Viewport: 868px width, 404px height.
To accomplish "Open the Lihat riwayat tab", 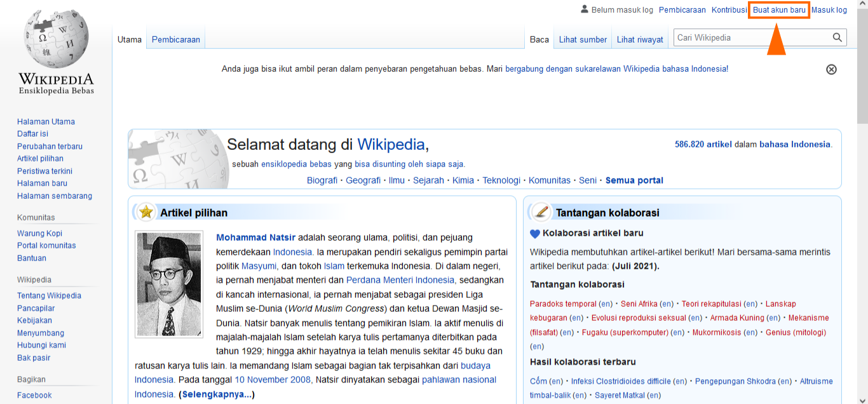I will tap(640, 39).
